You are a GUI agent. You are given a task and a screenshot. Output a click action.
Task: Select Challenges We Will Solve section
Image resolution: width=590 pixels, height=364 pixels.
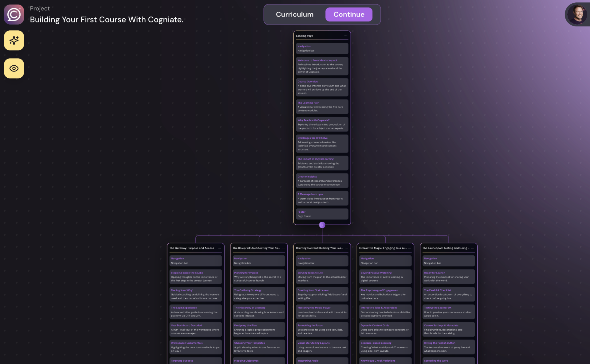point(322,144)
